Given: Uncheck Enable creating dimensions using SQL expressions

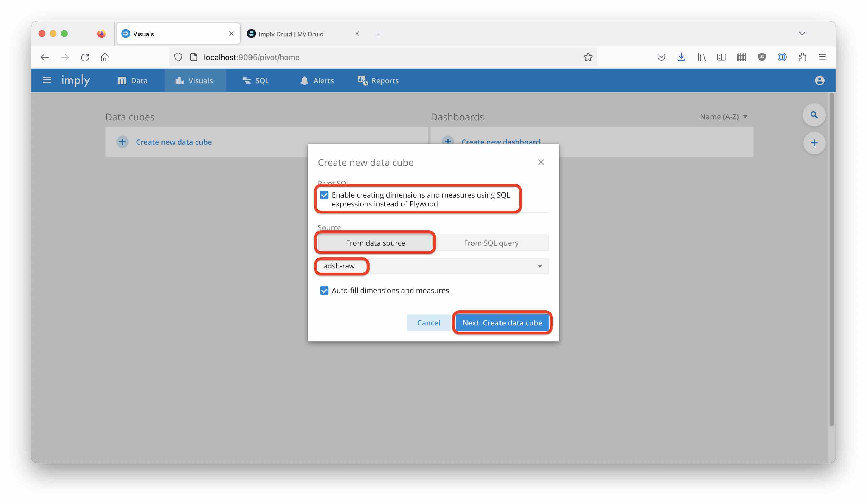Looking at the screenshot, I should tap(324, 195).
